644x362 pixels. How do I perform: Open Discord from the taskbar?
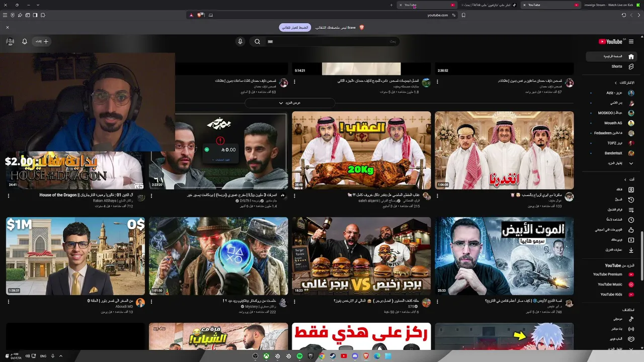[355, 356]
